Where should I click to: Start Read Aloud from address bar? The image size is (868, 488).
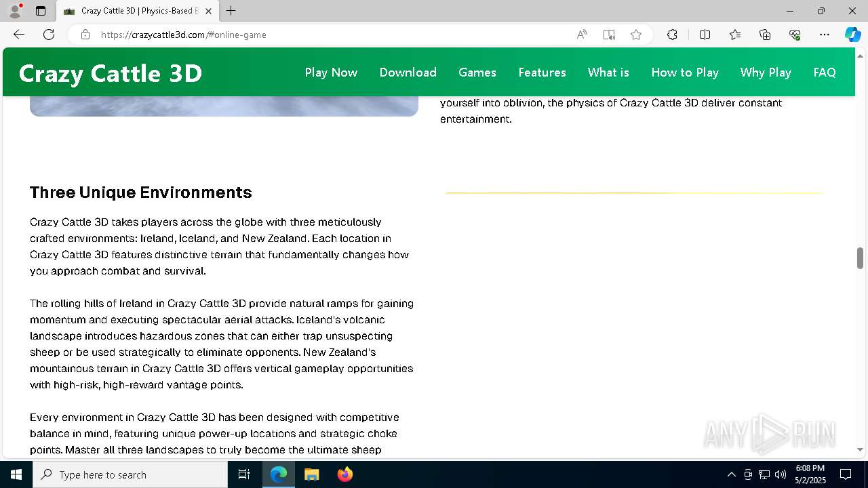tap(582, 35)
